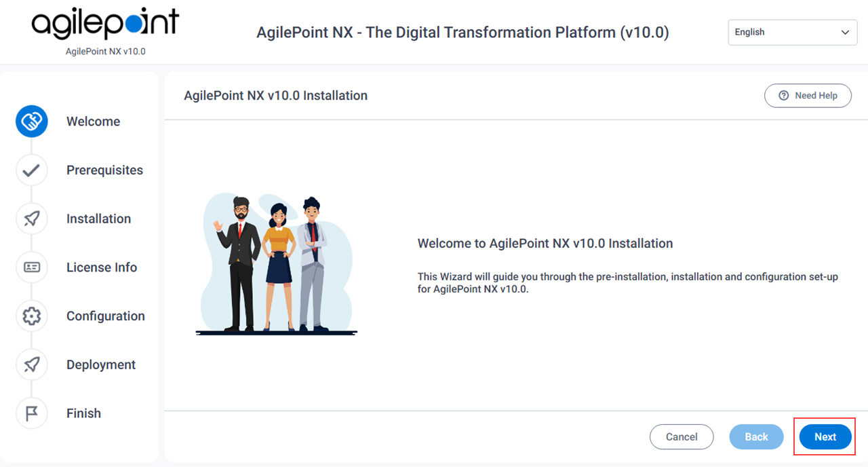Select the Deployment step label
The image size is (868, 467).
coord(101,365)
